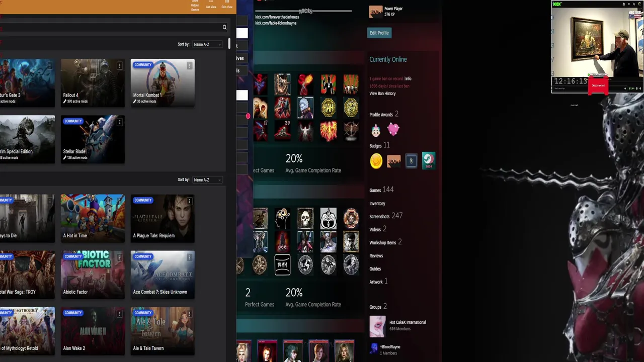Open options menu on Mortal Kombat 1 card
This screenshot has width=644, height=362.
click(189, 66)
